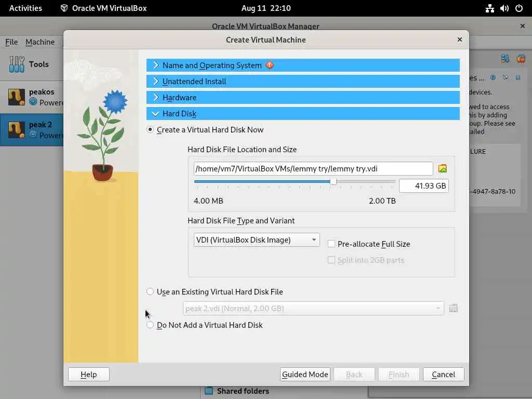Click the "Hard Disk File Type and Variant" label
This screenshot has width=532, height=399.
pyautogui.click(x=241, y=220)
